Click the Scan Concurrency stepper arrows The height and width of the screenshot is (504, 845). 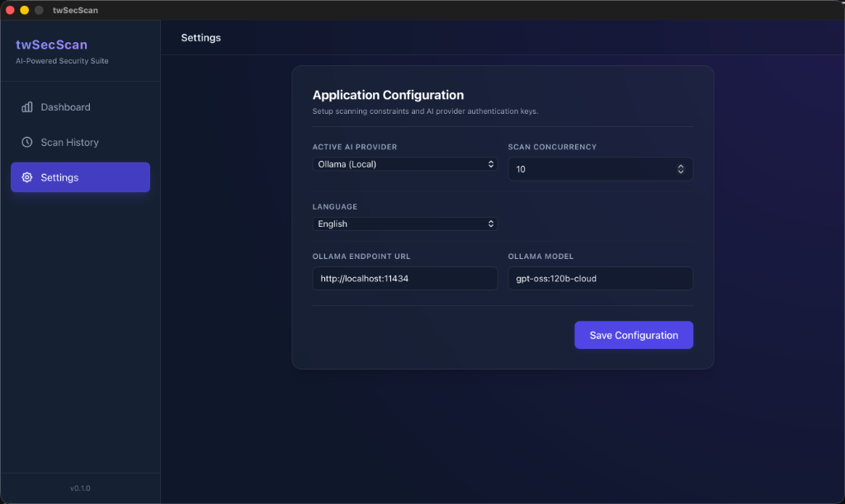tap(681, 169)
